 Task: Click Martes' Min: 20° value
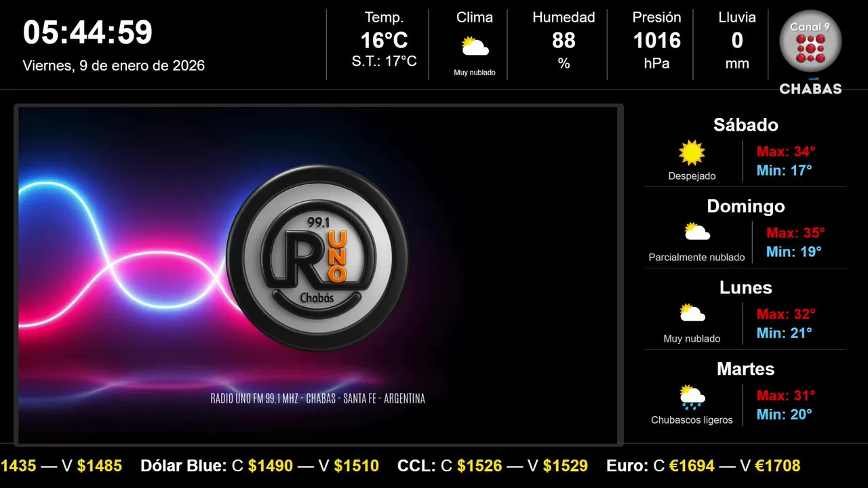pyautogui.click(x=784, y=414)
